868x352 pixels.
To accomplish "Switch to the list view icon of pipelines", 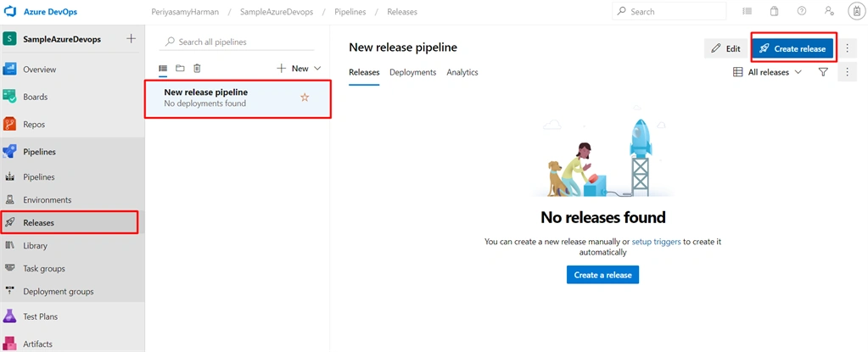I will pyautogui.click(x=163, y=68).
